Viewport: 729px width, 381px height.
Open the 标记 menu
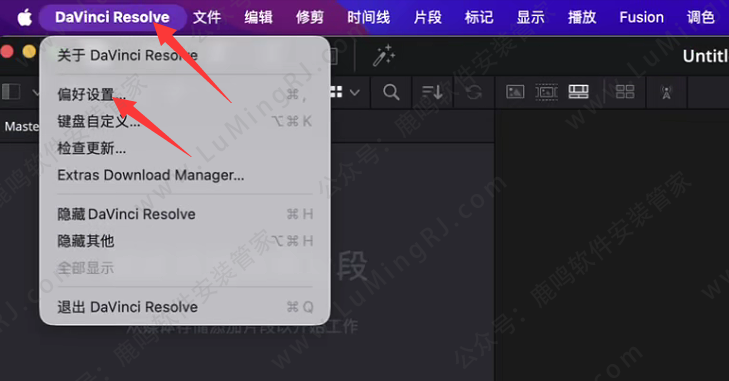(x=479, y=18)
